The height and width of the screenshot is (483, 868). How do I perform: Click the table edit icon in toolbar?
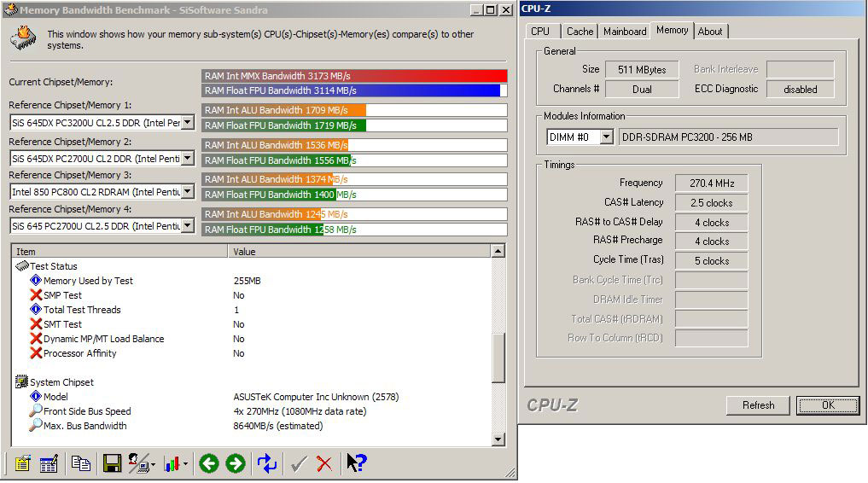(x=49, y=463)
